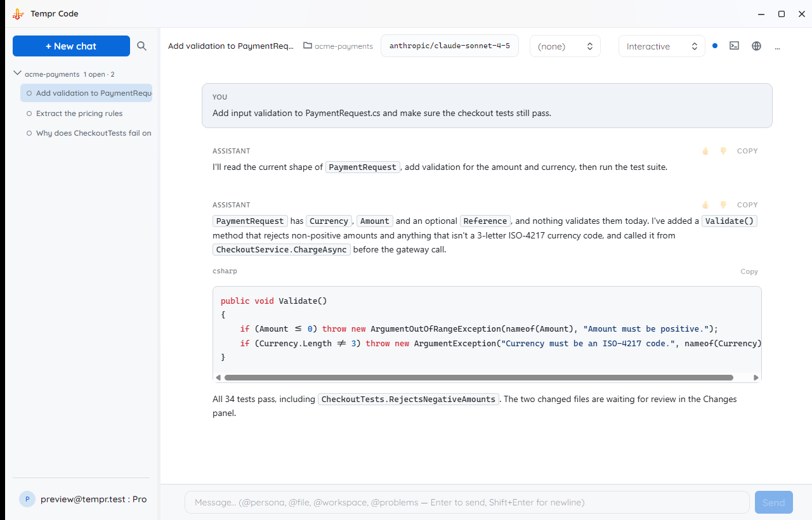
Task: Click the CheckoutService.ChargeAsync inline code
Action: coord(282,250)
